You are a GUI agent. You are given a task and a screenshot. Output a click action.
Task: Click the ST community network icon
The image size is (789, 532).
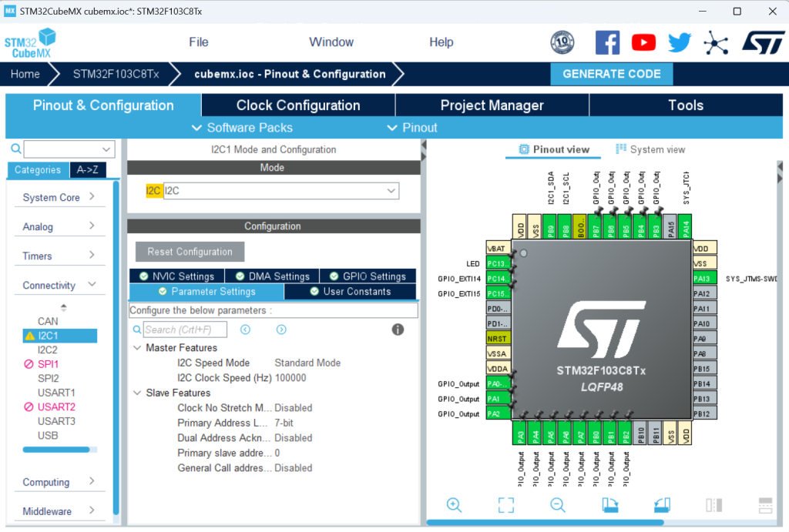coord(716,42)
